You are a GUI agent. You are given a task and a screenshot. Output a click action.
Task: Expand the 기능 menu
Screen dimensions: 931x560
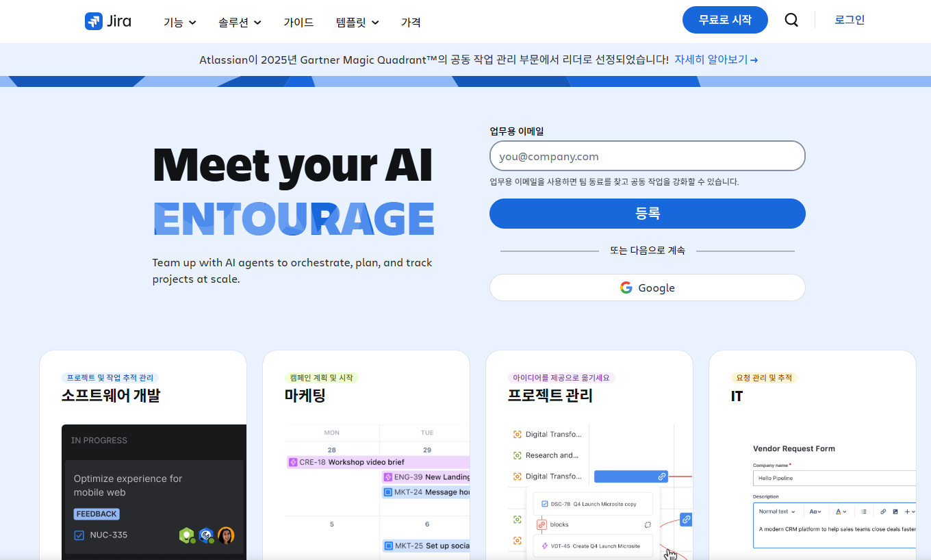[180, 22]
